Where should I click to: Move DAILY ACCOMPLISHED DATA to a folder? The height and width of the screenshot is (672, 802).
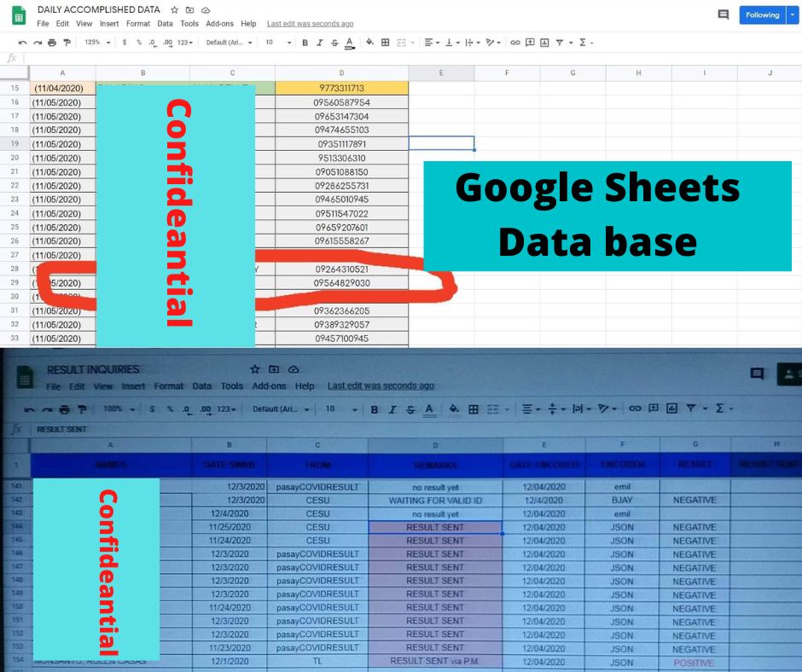coord(189,9)
